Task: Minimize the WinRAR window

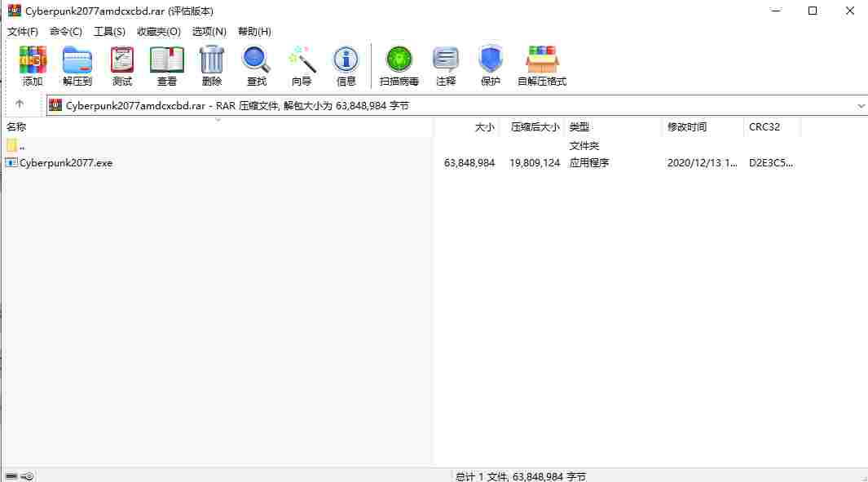Action: click(x=776, y=11)
